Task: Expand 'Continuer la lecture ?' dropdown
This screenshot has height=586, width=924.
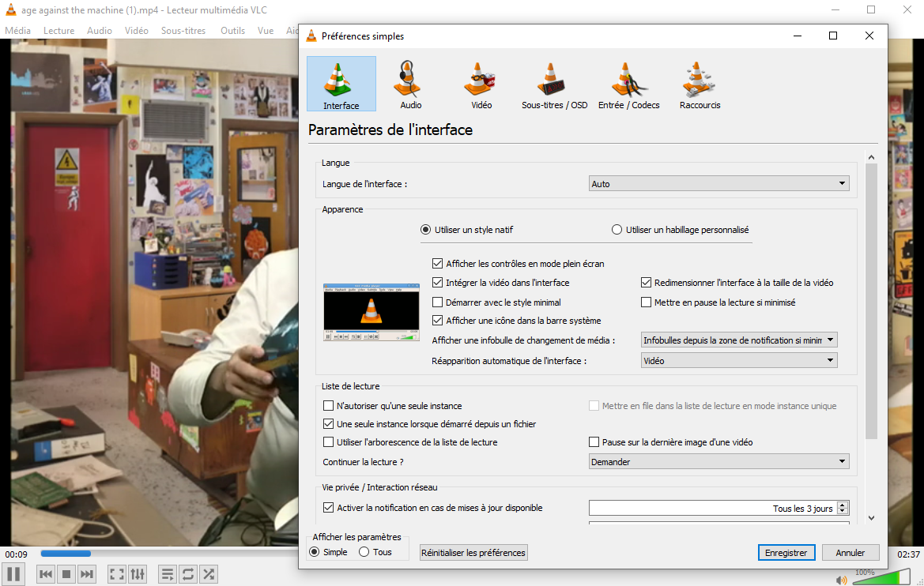Action: [719, 462]
